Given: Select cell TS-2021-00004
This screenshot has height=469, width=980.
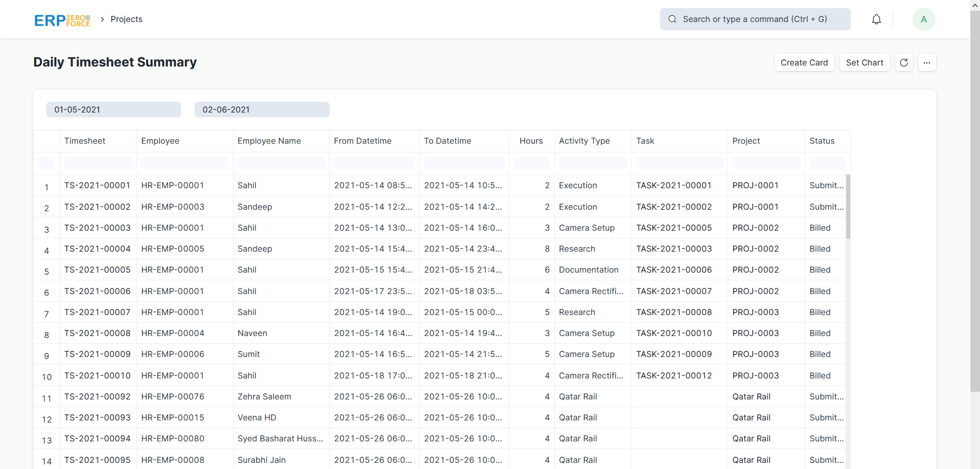Looking at the screenshot, I should pyautogui.click(x=98, y=249).
